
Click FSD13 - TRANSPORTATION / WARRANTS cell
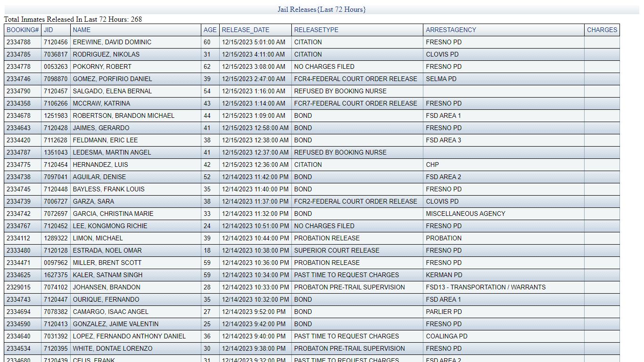(504, 287)
